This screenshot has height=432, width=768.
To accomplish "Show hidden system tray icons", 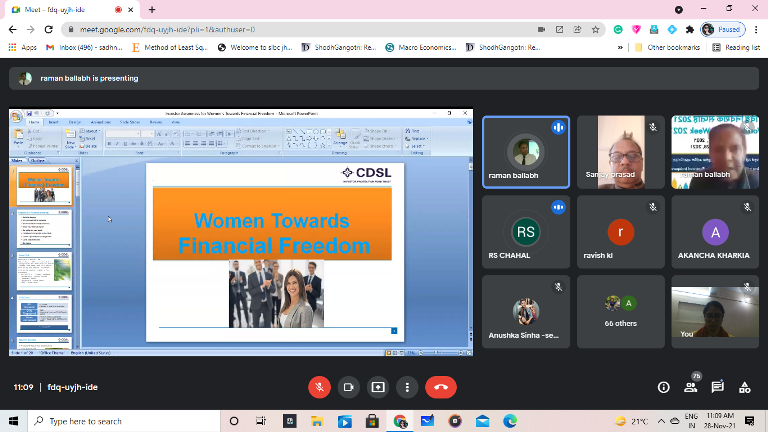I will pyautogui.click(x=661, y=421).
